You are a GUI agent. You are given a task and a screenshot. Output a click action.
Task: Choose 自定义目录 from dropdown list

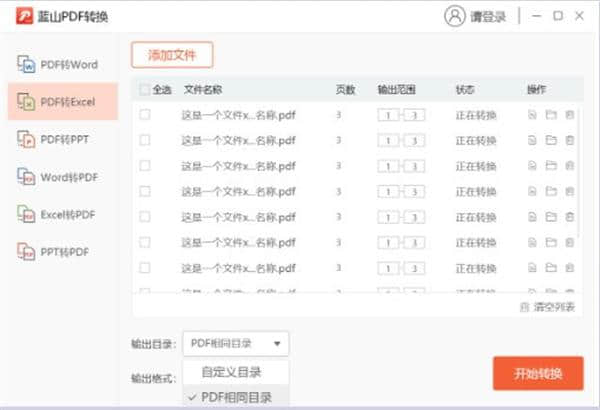(231, 373)
